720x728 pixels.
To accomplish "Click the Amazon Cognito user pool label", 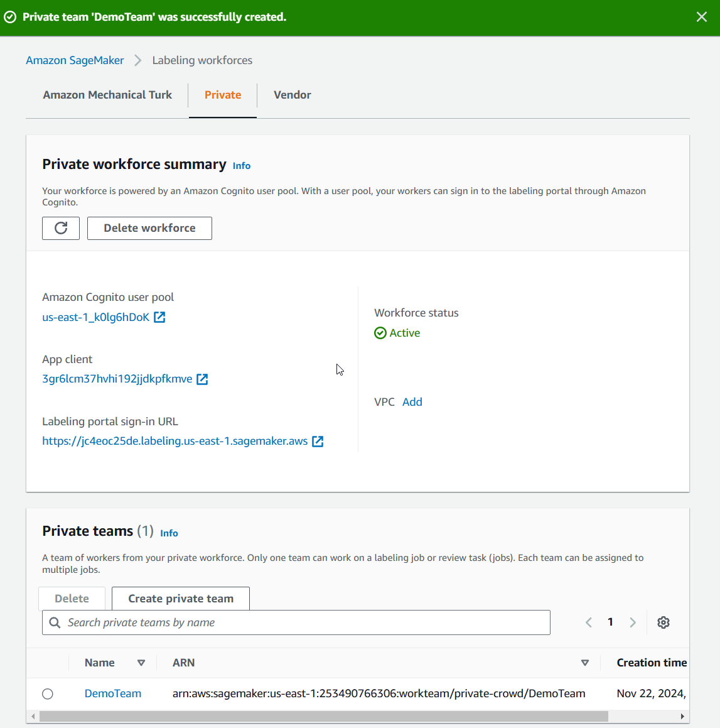I will point(108,297).
